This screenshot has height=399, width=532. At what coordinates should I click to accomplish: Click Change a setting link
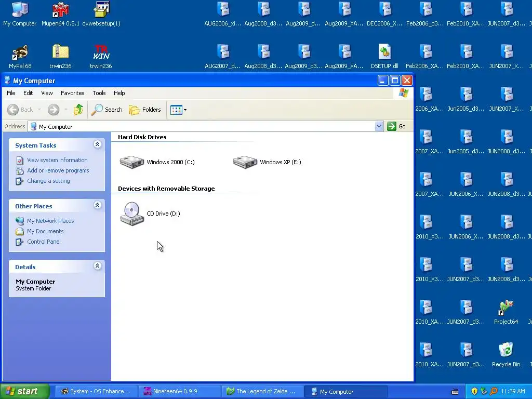pyautogui.click(x=48, y=181)
